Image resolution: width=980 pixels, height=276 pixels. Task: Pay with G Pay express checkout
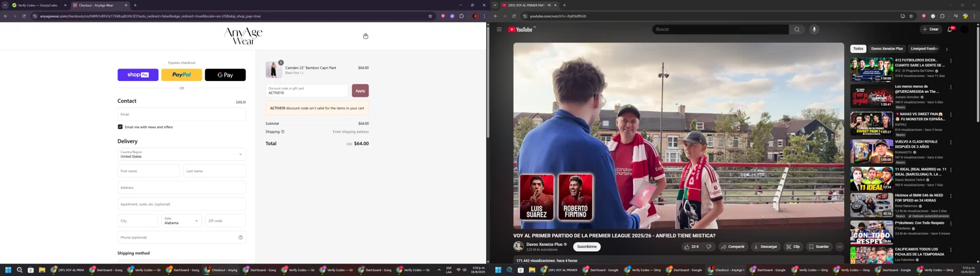click(225, 75)
